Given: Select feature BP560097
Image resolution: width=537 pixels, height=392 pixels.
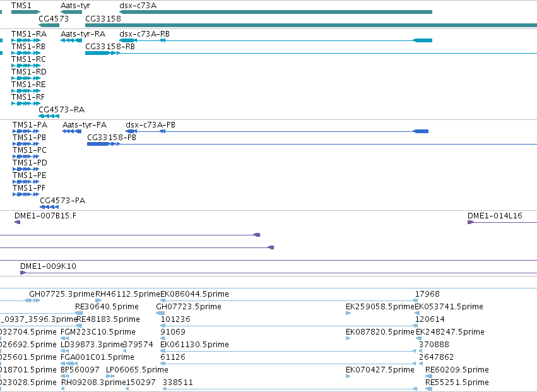Looking at the screenshot, I should pyautogui.click(x=80, y=370).
